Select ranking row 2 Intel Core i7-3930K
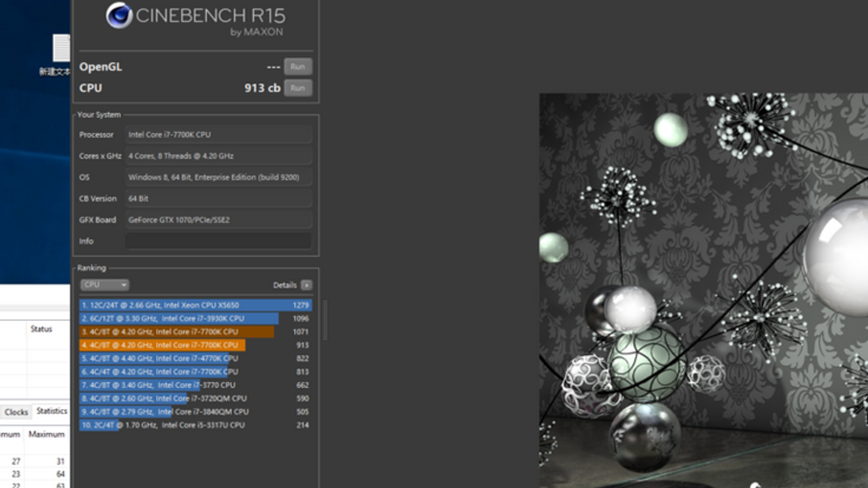Image resolution: width=868 pixels, height=488 pixels. click(x=195, y=318)
